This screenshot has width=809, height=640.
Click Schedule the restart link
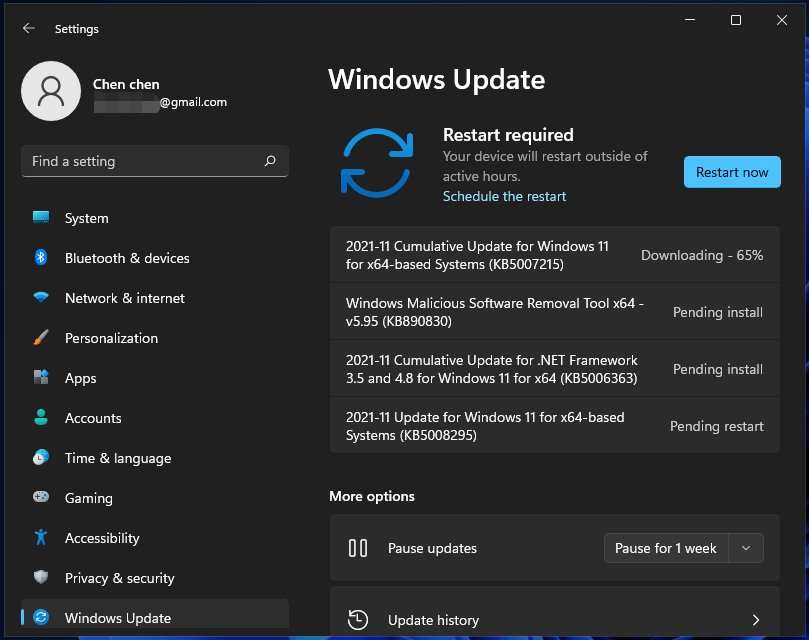coord(504,196)
